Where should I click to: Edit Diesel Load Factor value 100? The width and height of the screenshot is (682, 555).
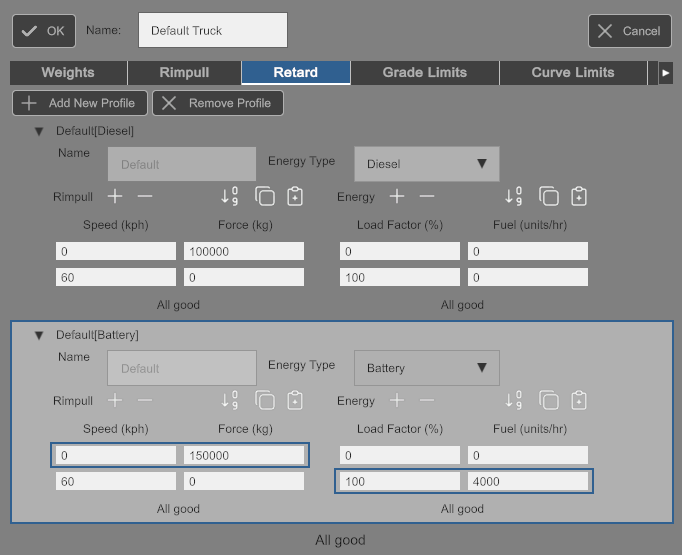pos(400,277)
